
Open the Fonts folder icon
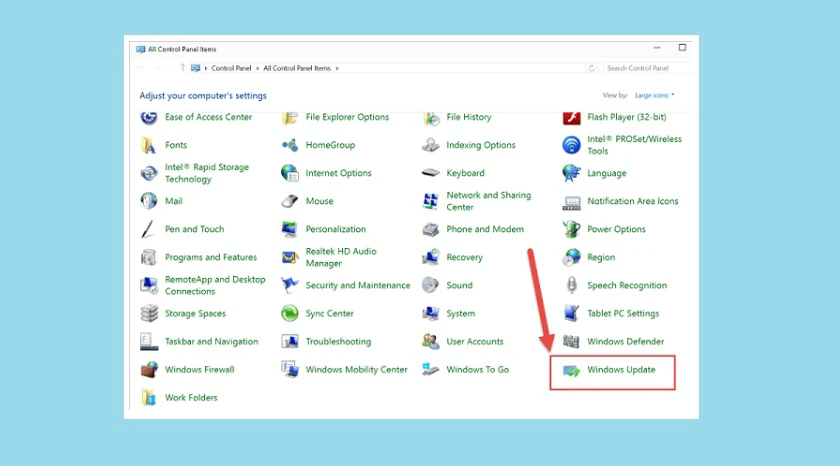(x=148, y=145)
